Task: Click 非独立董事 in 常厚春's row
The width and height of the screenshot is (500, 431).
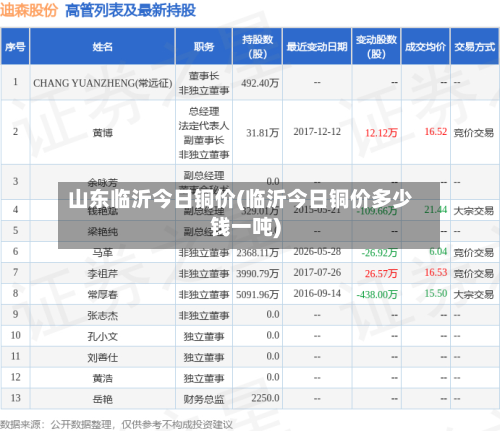Action: point(204,294)
